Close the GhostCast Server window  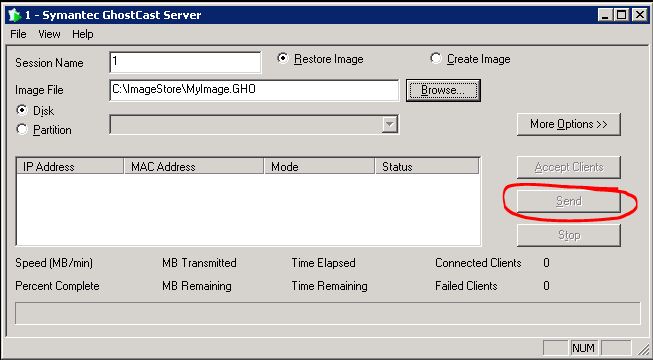pos(639,15)
